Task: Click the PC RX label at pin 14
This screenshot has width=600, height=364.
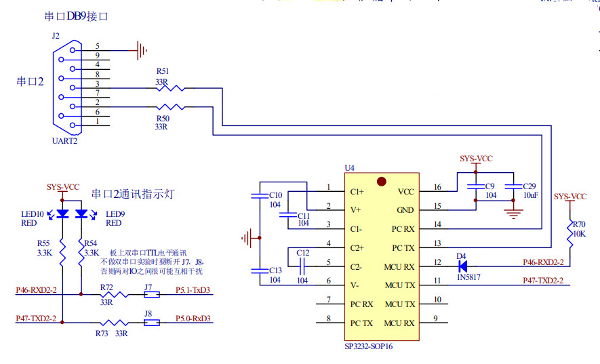Action: [x=403, y=229]
